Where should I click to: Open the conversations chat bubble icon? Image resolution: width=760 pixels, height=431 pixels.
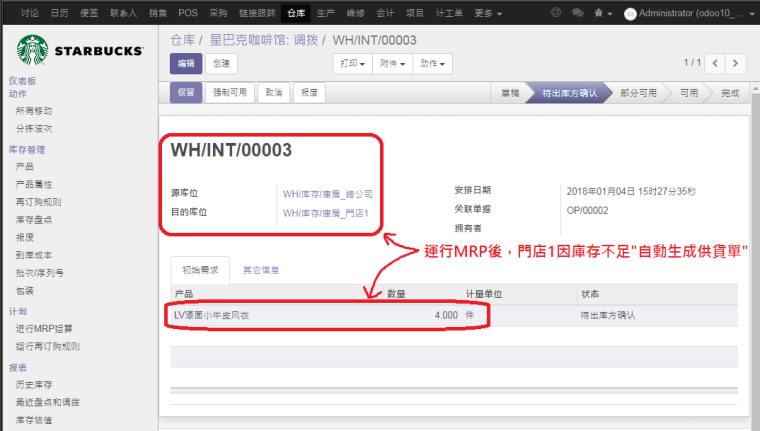pos(577,13)
